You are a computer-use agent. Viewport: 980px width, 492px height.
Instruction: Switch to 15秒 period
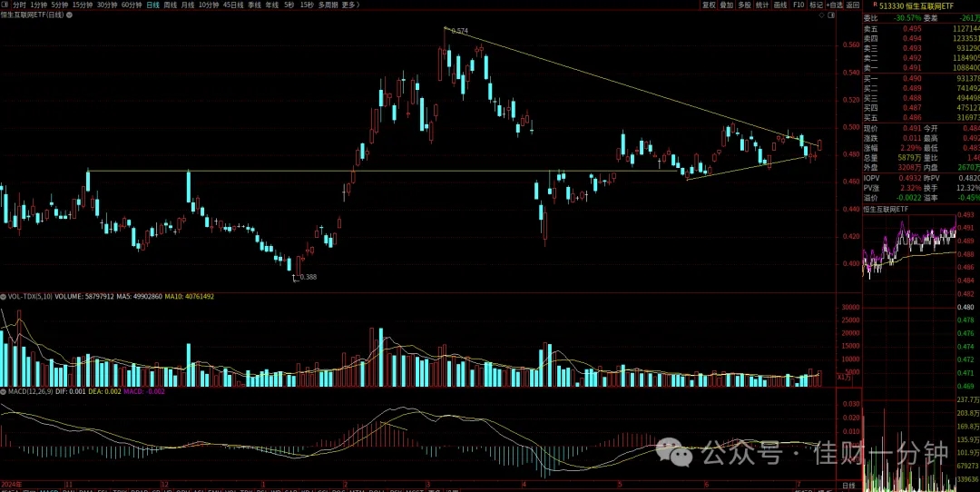[x=307, y=5]
